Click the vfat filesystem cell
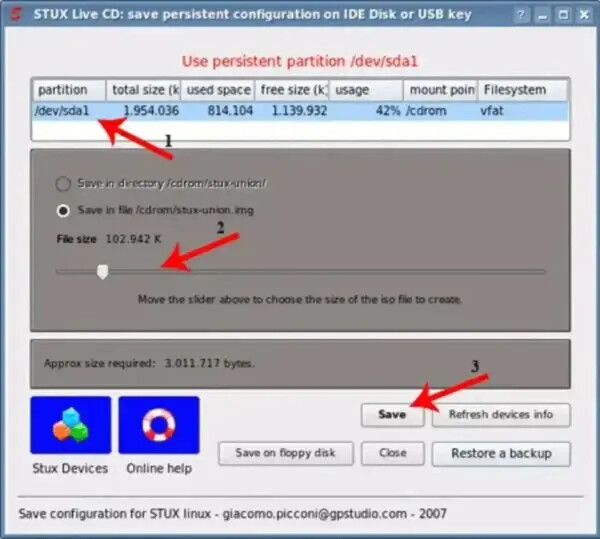The width and height of the screenshot is (600, 539). pos(492,111)
